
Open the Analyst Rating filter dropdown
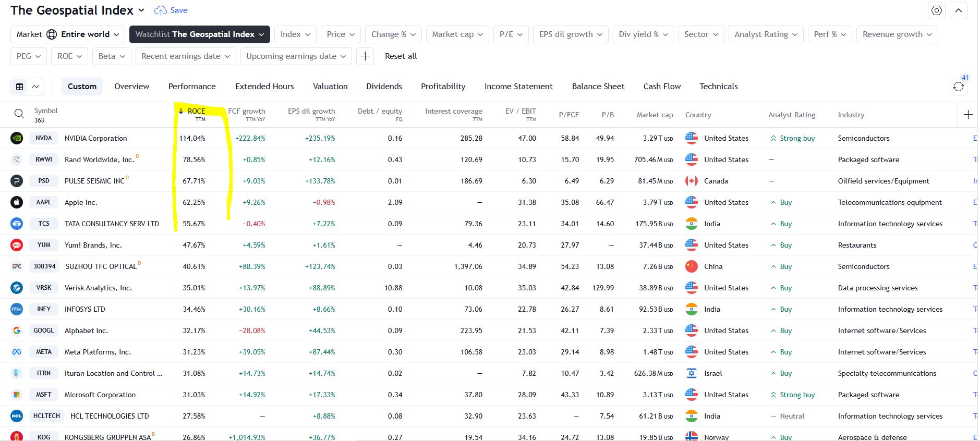766,34
